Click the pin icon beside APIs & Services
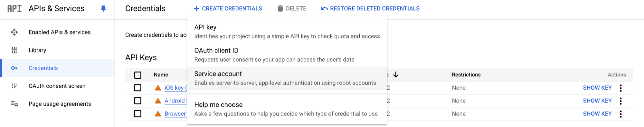This screenshot has height=127, width=644. [103, 9]
